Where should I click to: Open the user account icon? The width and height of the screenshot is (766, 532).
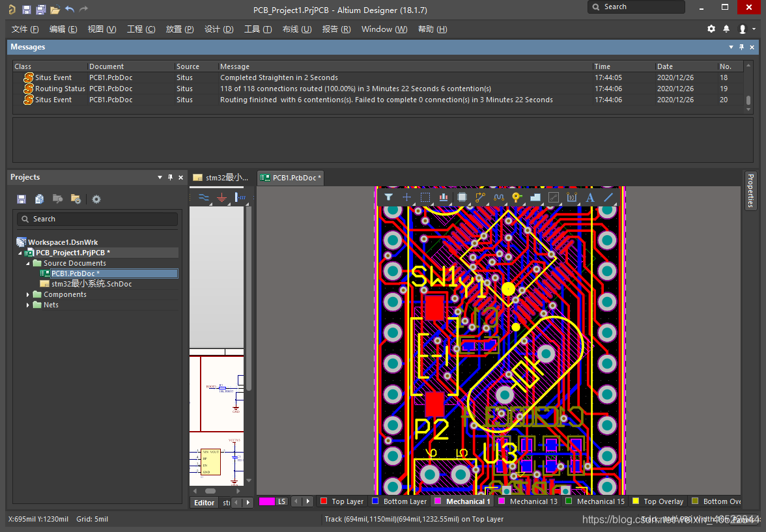click(743, 29)
